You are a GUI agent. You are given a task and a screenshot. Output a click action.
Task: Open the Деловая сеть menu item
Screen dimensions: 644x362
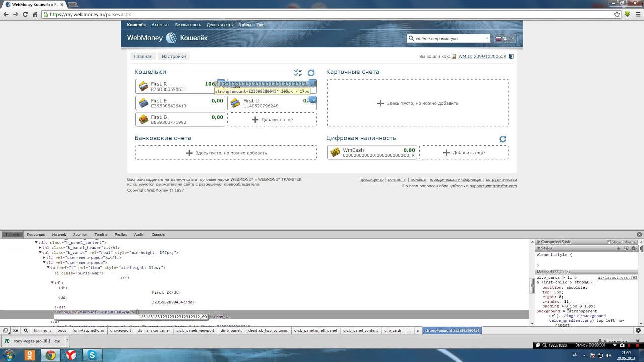point(220,25)
